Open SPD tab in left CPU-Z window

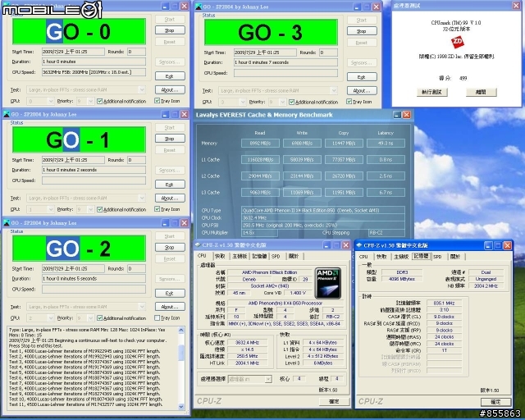tap(276, 256)
